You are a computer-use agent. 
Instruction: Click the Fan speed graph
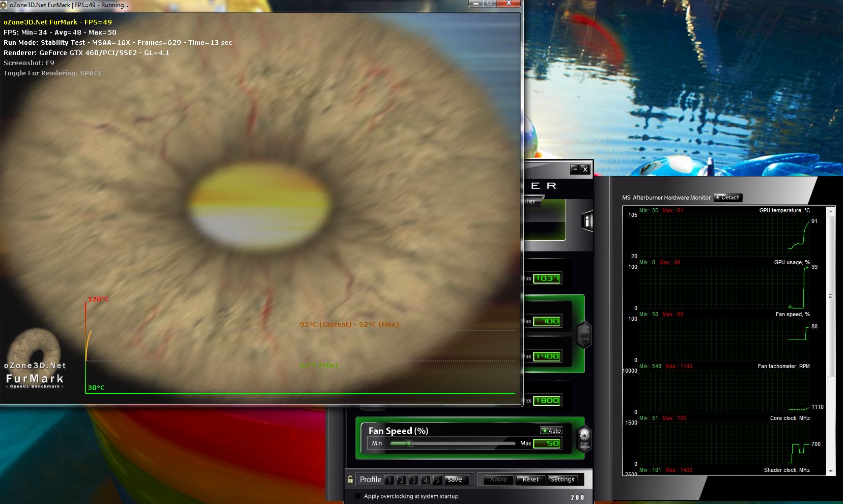point(724,339)
